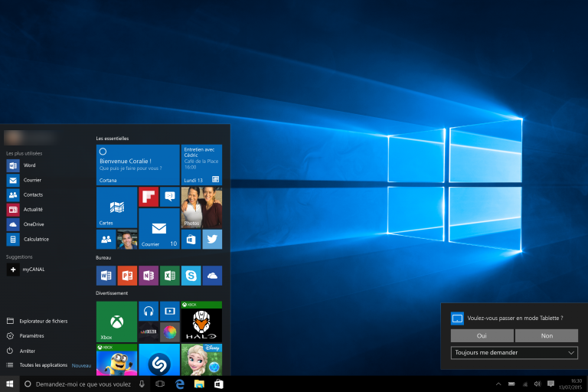Image resolution: width=588 pixels, height=392 pixels.
Task: Select Calculatrice in the Start menu
Action: pos(35,239)
